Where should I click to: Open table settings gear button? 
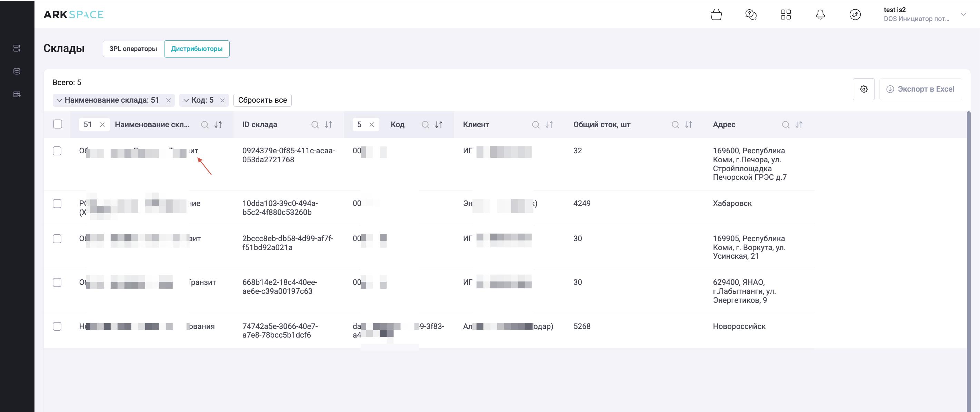pyautogui.click(x=863, y=89)
